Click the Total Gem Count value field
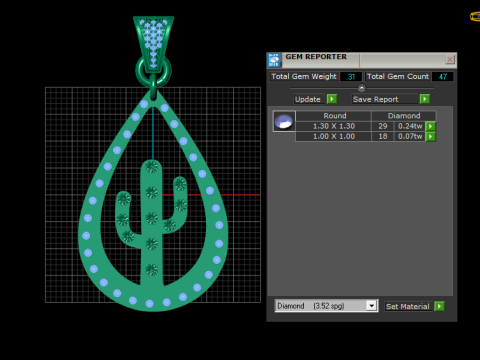This screenshot has width=480, height=360. click(442, 77)
